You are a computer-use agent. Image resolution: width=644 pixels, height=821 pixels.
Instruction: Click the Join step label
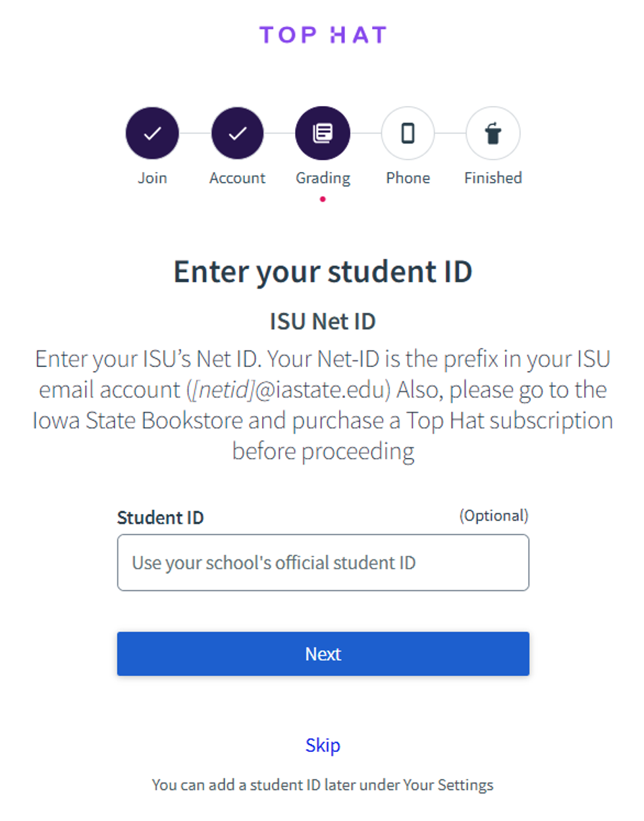pos(152,177)
